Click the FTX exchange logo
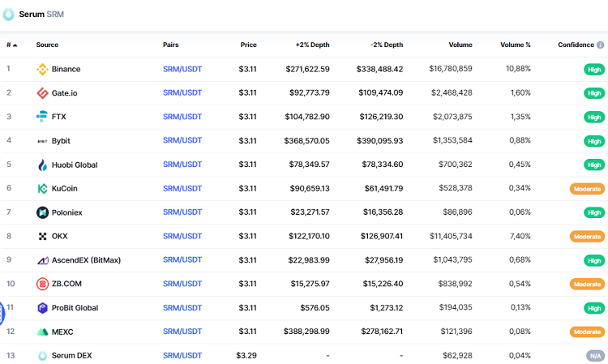 [43, 117]
